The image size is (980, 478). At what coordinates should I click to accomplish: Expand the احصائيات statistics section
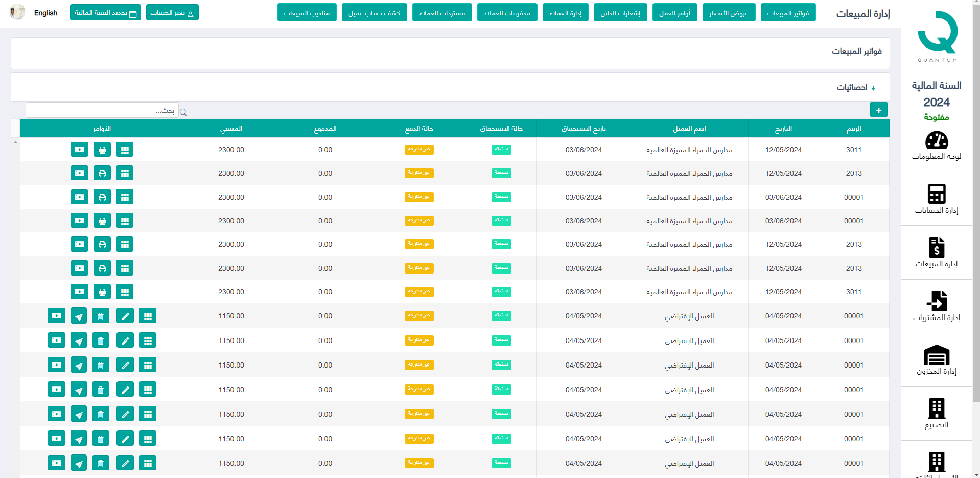tap(856, 87)
